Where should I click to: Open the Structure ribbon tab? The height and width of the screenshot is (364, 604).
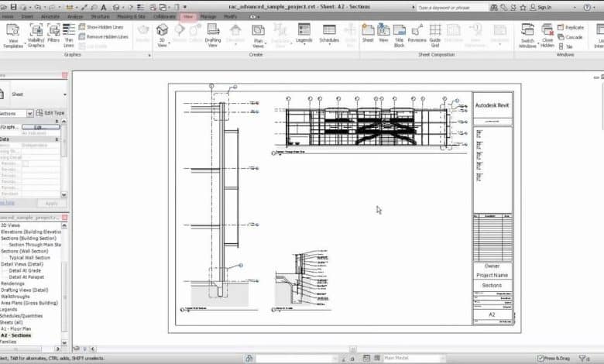point(100,16)
